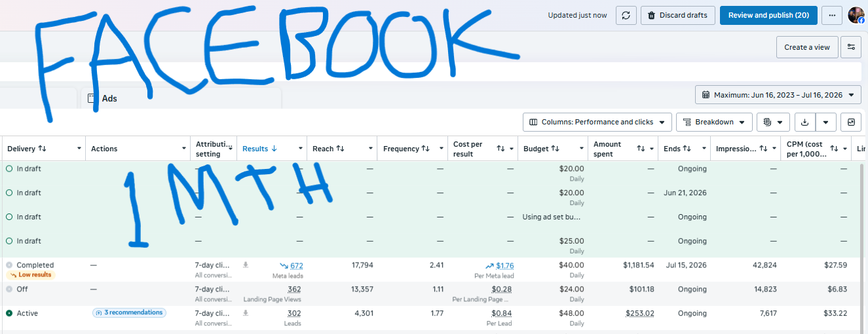Open Cost per result column arrow
868x334 pixels.
coord(512,149)
